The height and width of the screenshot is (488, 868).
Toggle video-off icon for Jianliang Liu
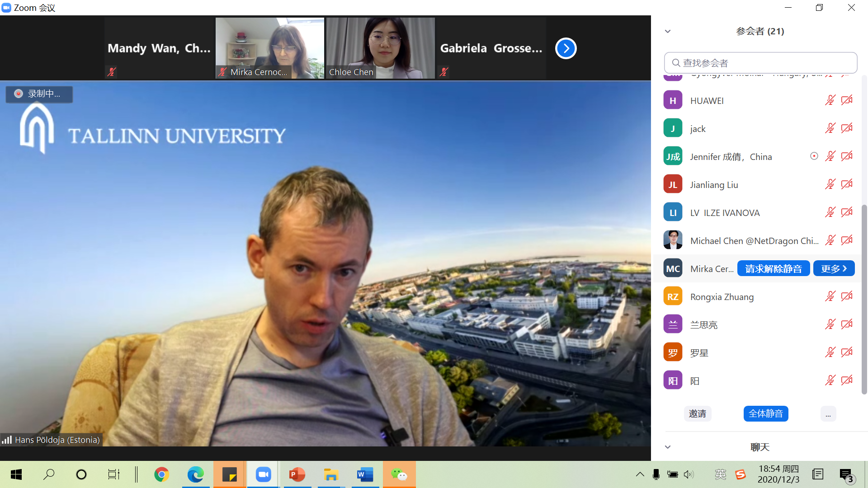point(847,184)
